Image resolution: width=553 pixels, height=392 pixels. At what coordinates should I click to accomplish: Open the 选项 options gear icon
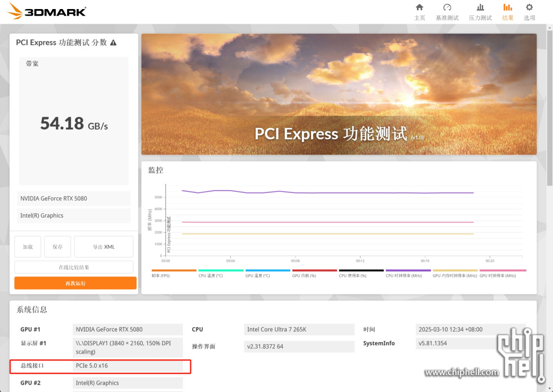pyautogui.click(x=529, y=7)
